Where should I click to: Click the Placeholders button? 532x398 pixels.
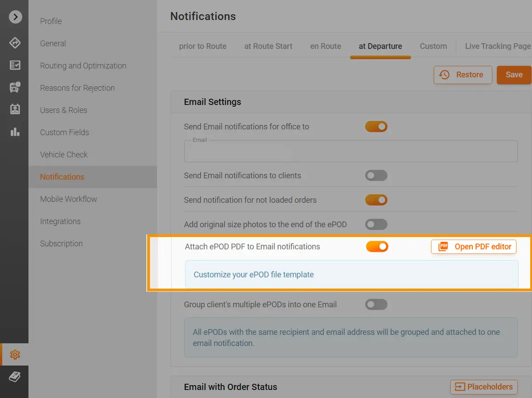point(484,387)
